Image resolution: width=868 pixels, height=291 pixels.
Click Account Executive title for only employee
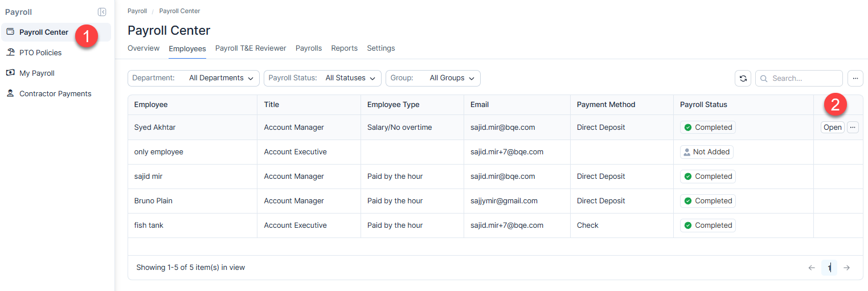(x=296, y=152)
